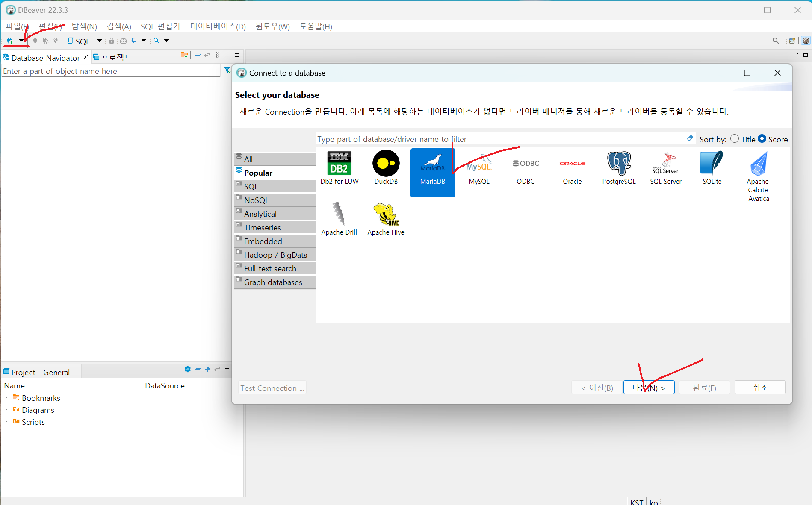Click the Open Perspective icon at top right
The height and width of the screenshot is (505, 812).
pyautogui.click(x=792, y=41)
